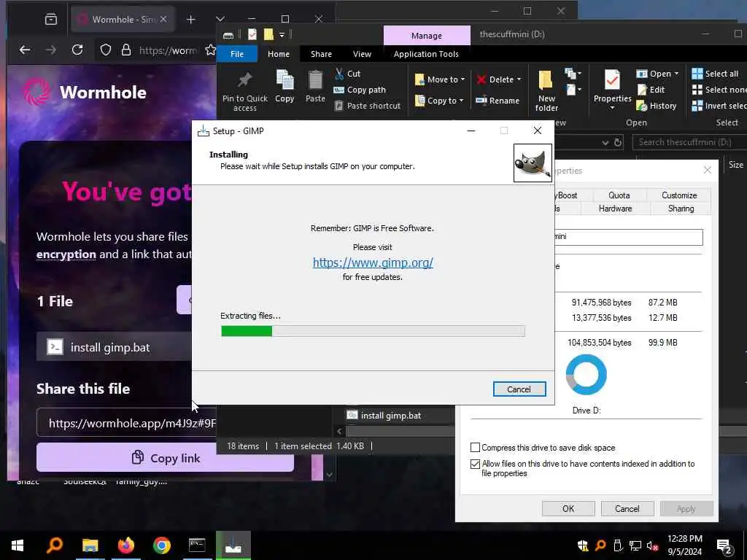The image size is (747, 560).
Task: Expand the Open dropdown in ribbon
Action: coord(676,74)
